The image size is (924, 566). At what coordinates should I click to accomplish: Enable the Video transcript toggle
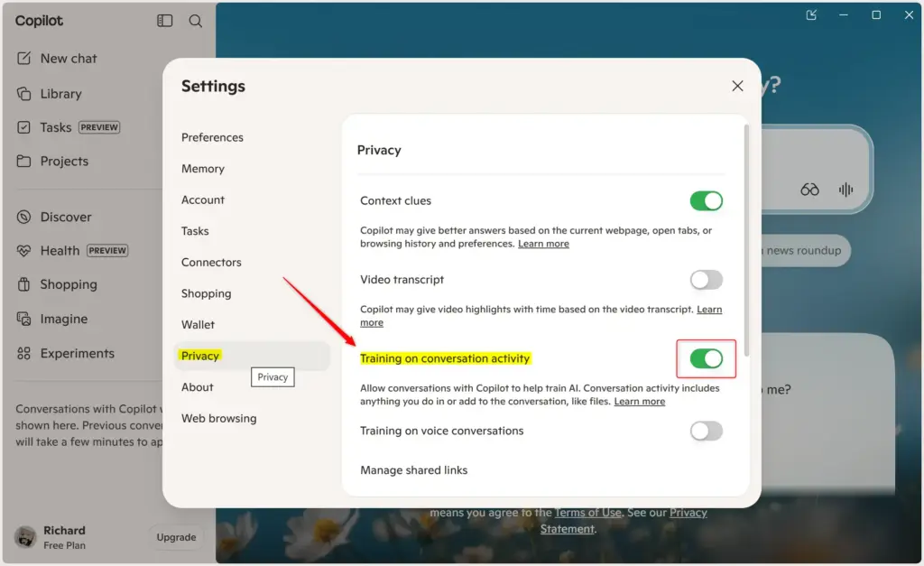click(x=706, y=280)
